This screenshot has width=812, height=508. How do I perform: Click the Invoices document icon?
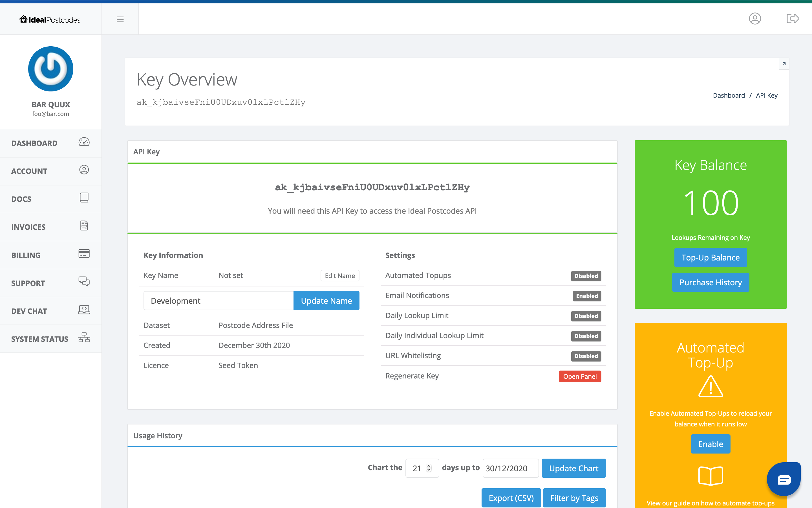click(84, 225)
